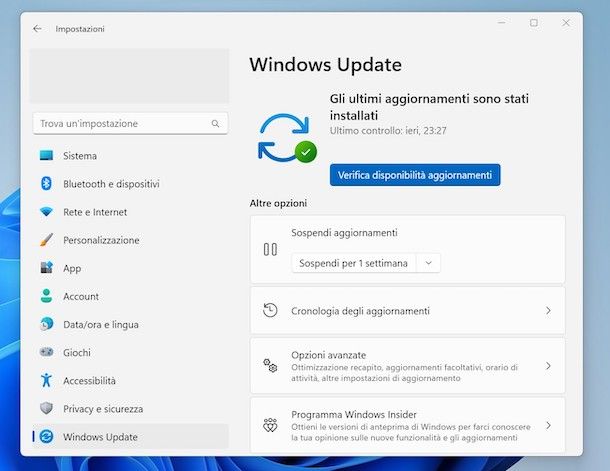610x471 pixels.
Task: Click the Giochi controller icon
Action: pyautogui.click(x=46, y=352)
